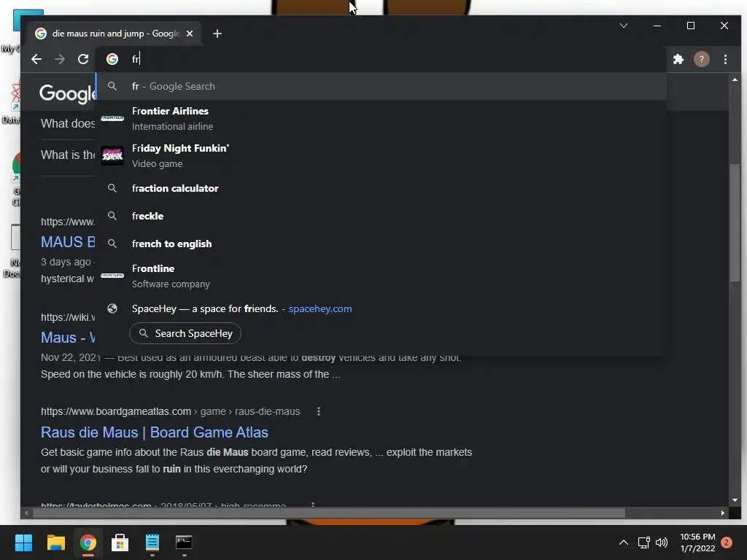Click the globe icon beside SpaceHey

112,308
